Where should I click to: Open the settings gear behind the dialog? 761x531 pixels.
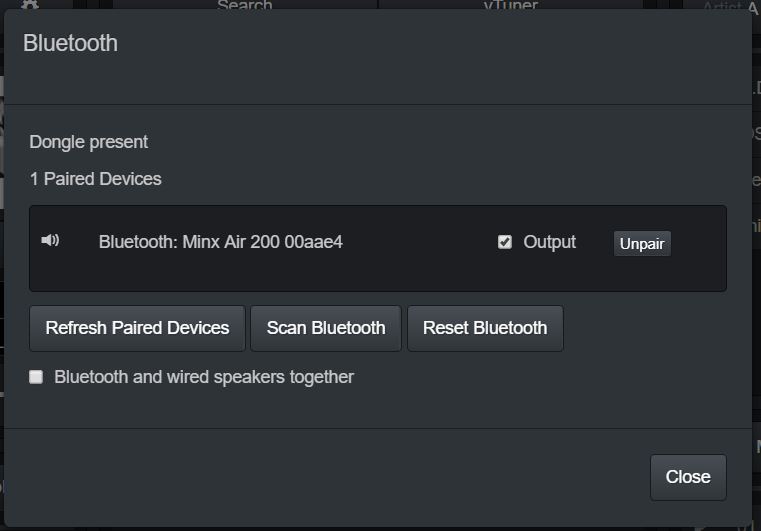click(x=30, y=4)
